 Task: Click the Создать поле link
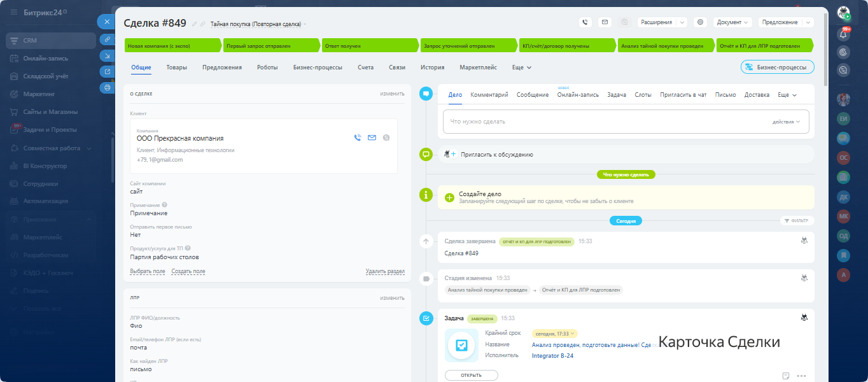click(188, 271)
